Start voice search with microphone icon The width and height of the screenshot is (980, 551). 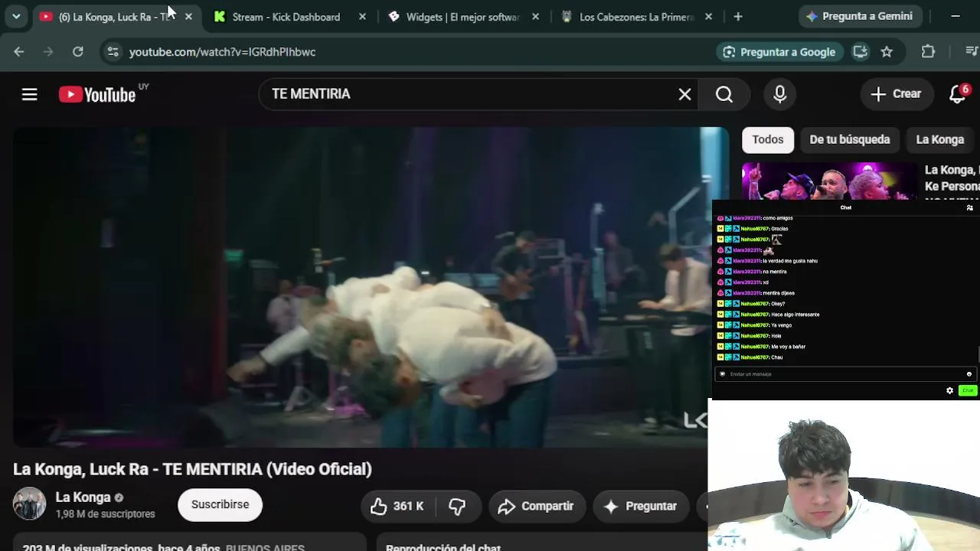779,94
